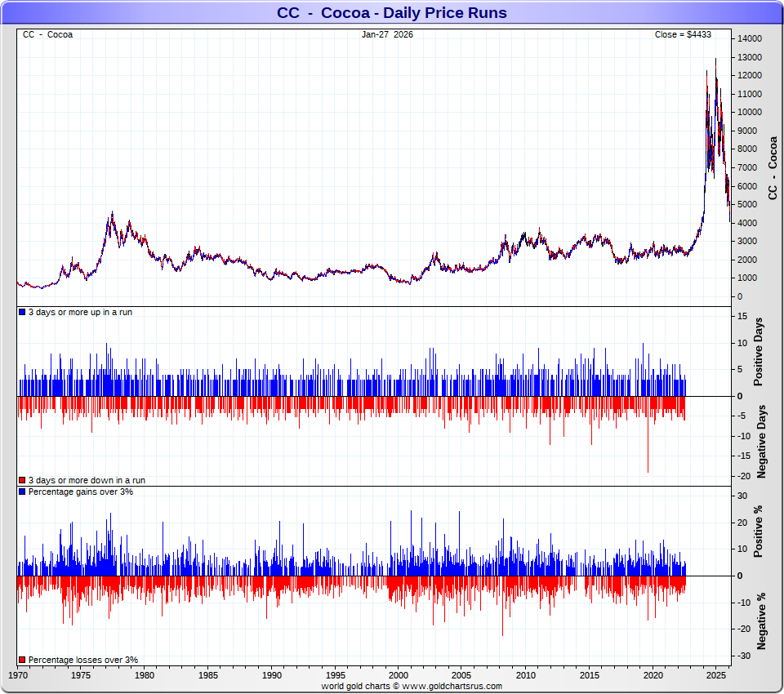
Task: Click the 1970 year label on the time axis
Action: tap(18, 675)
